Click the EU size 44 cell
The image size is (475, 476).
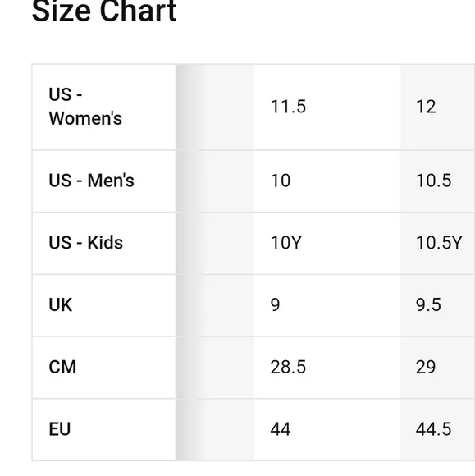point(327,430)
